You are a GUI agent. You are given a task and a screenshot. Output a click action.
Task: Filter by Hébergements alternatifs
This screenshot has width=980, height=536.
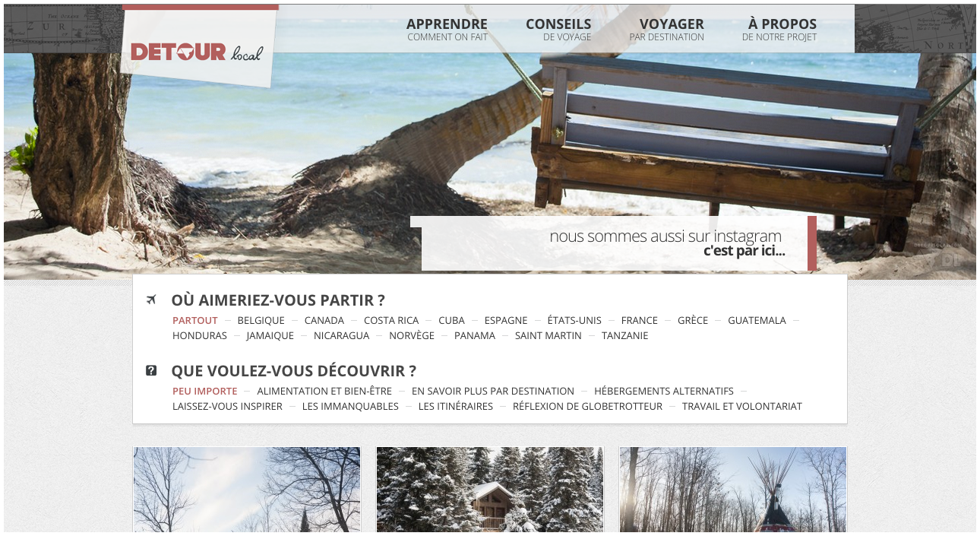(664, 392)
